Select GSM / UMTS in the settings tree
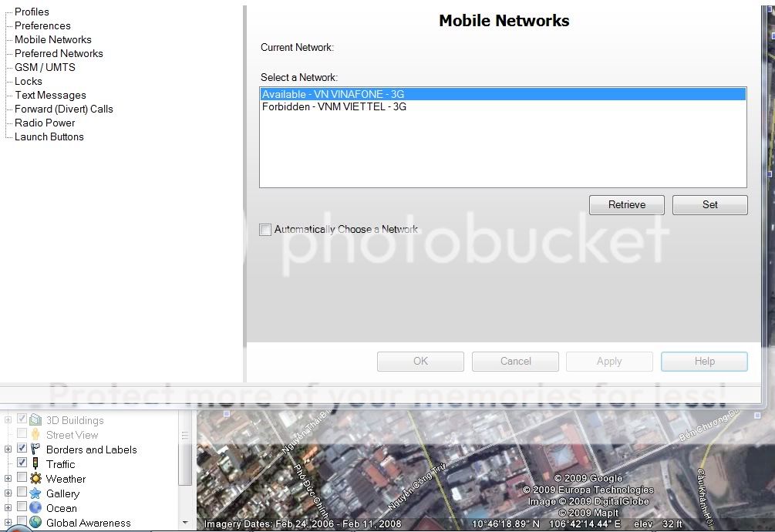 45,67
